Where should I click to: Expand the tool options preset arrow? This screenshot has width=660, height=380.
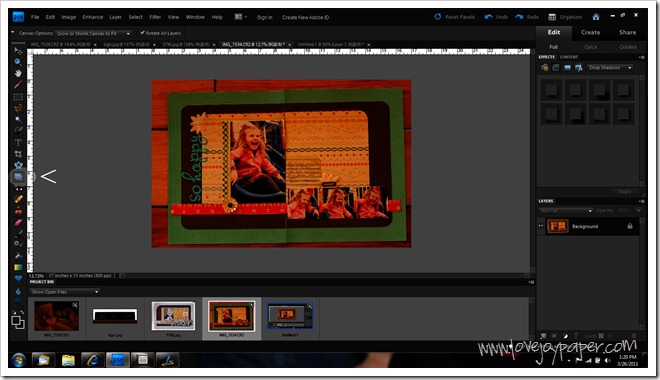tap(12, 33)
